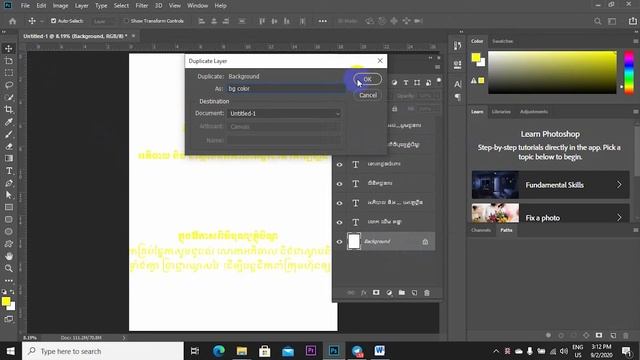Close the Duplicate Layer dialog
The image size is (640, 360).
pyautogui.click(x=380, y=61)
